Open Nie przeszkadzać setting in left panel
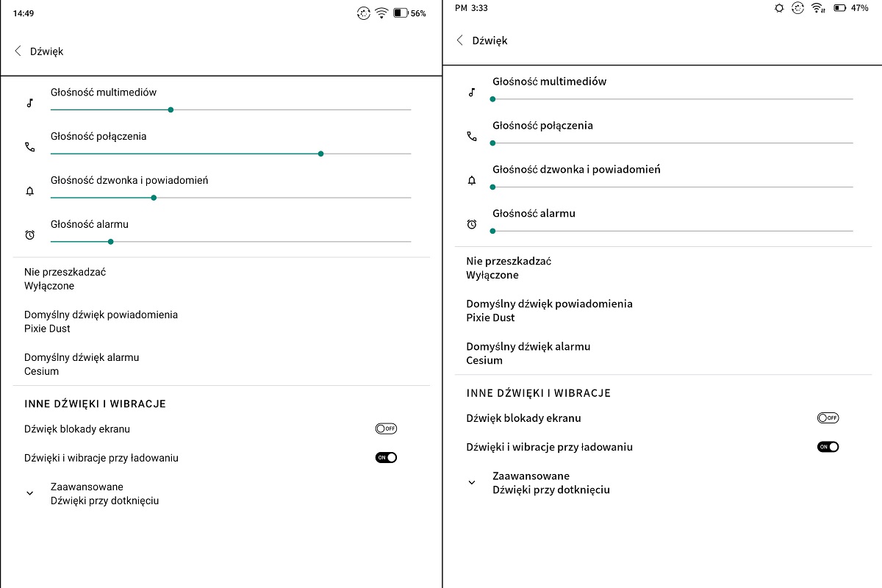This screenshot has height=588, width=882. (221, 279)
